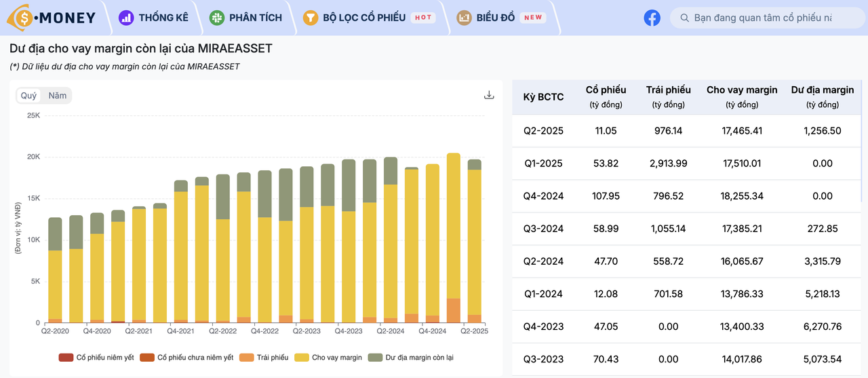Click the Cho vay margin column header
This screenshot has width=868, height=378.
click(x=742, y=96)
